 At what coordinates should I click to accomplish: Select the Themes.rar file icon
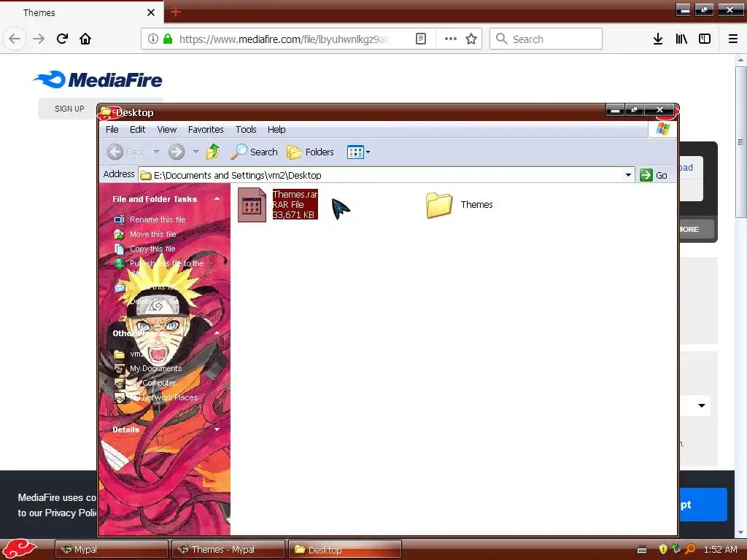252,205
